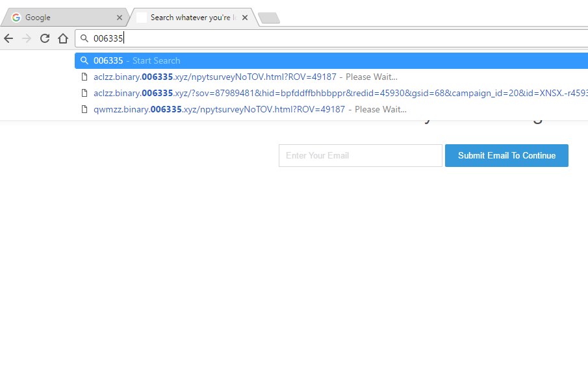Close the Google tab
This screenshot has width=588, height=382.
click(x=119, y=18)
